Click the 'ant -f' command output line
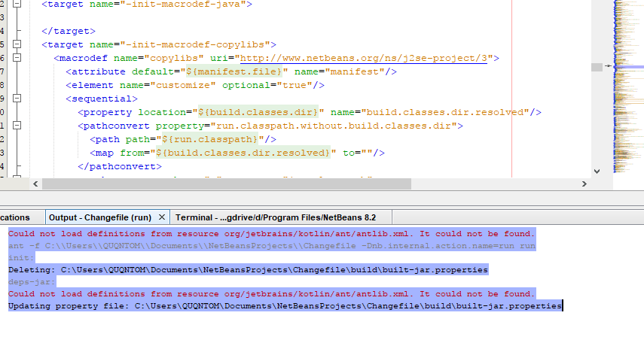Screen dimensions: 644x346 point(271,245)
